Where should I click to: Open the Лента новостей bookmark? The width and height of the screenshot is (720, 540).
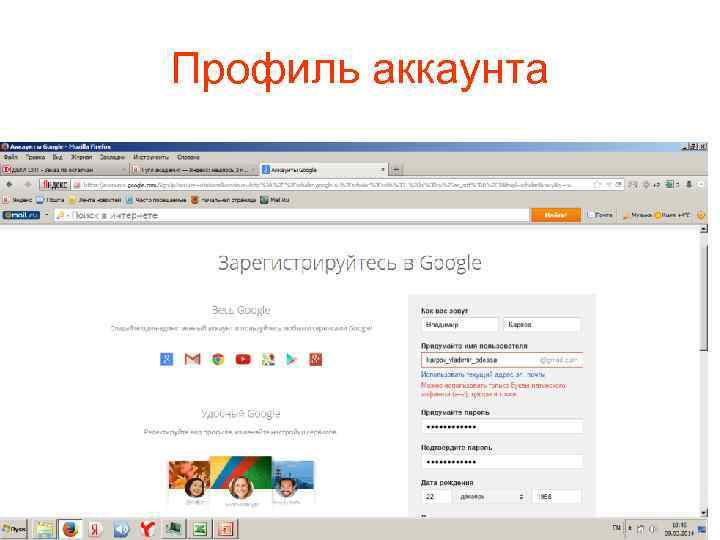(95, 200)
